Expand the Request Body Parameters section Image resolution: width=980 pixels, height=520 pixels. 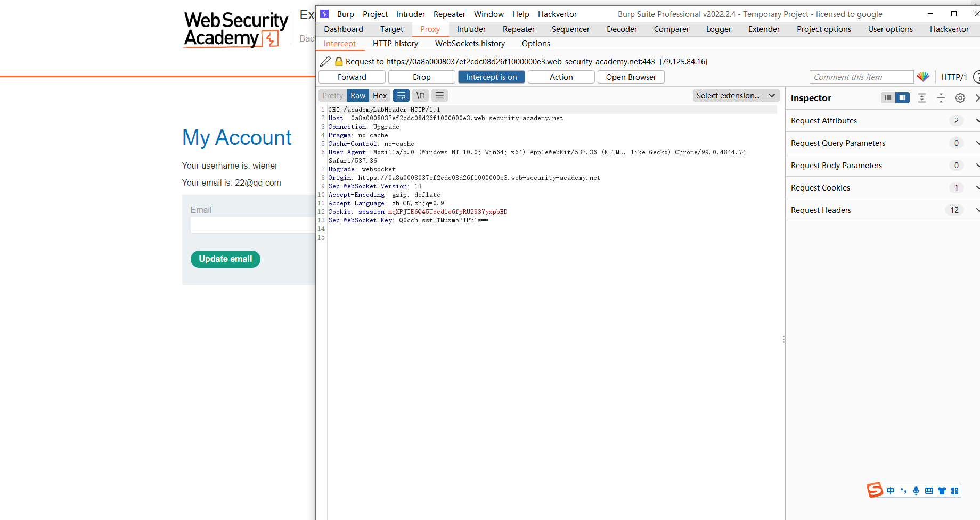(x=883, y=166)
